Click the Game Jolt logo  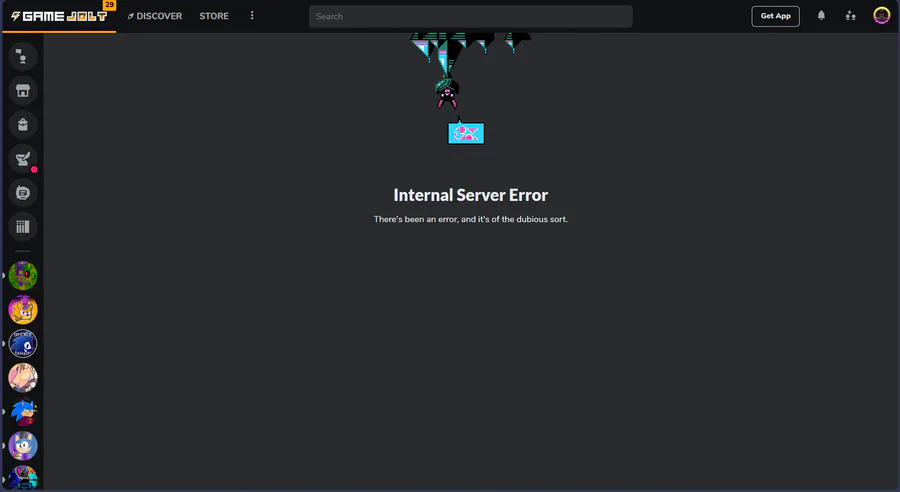point(59,16)
